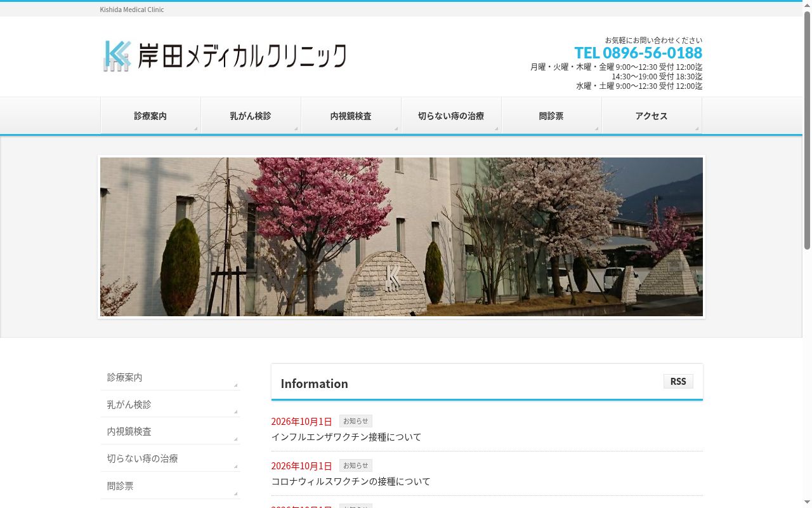The width and height of the screenshot is (812, 508).
Task: Click the 14:30〜19:00 受付 18:30迄 hours line
Action: (657, 76)
